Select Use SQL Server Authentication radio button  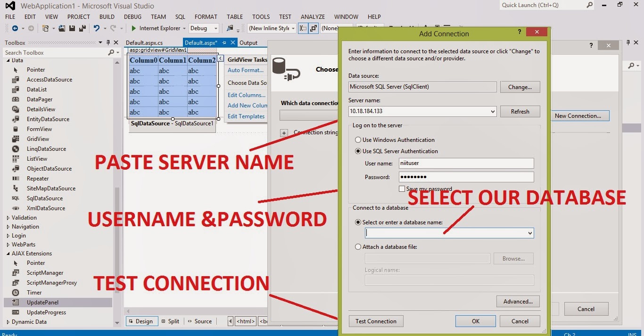pos(358,151)
